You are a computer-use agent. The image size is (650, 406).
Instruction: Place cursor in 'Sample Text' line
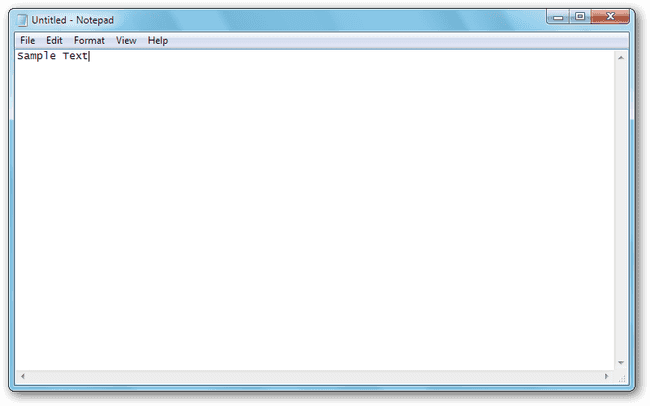tap(53, 56)
